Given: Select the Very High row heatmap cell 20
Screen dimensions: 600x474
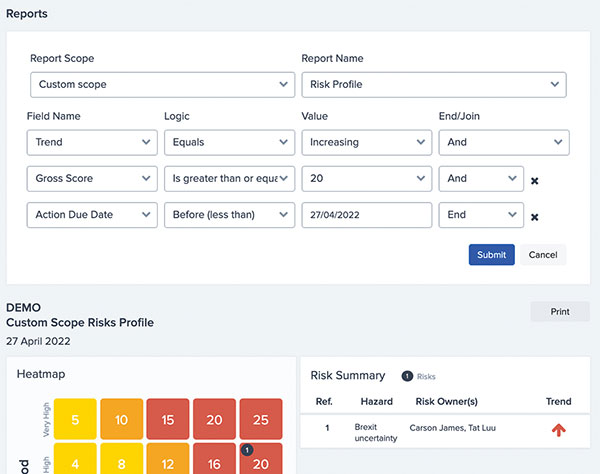Looking at the screenshot, I should [x=214, y=419].
